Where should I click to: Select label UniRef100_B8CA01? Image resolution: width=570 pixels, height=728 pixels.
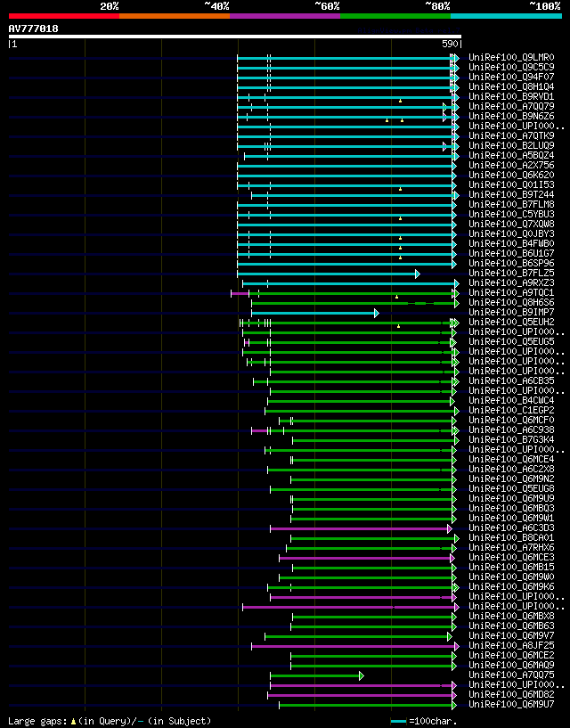[x=511, y=537]
